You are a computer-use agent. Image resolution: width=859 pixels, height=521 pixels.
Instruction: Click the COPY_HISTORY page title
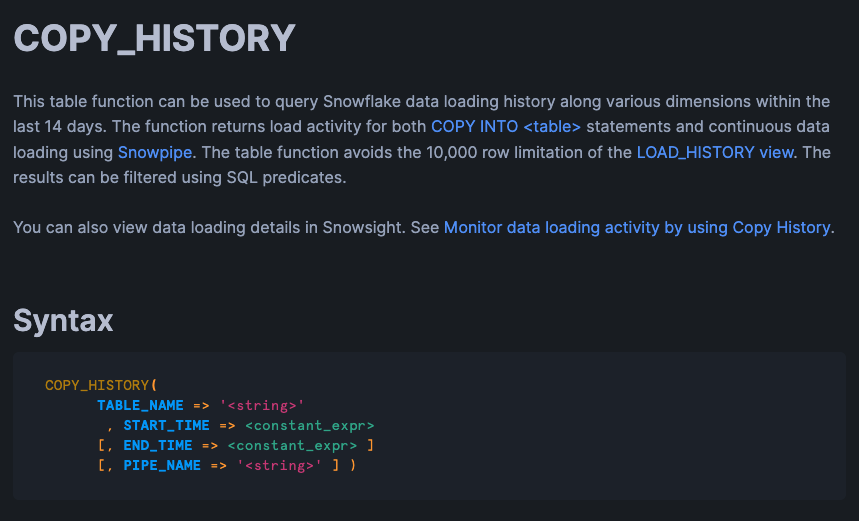point(154,39)
